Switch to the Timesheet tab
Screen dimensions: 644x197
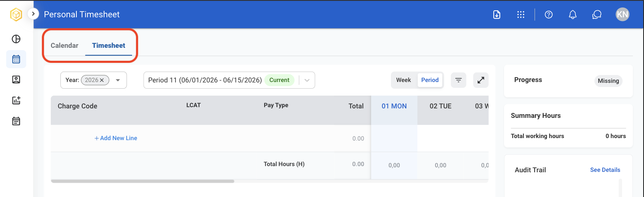click(109, 45)
